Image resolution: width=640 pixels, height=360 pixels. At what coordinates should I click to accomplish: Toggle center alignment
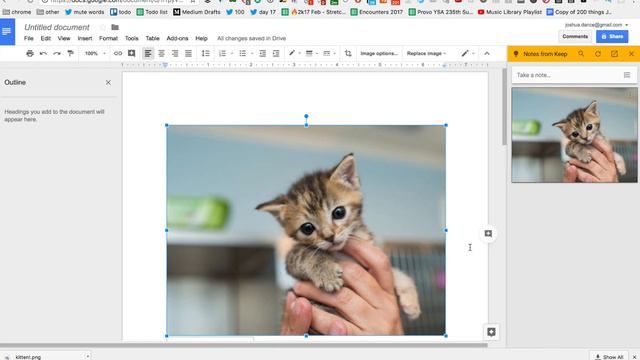[x=162, y=53]
